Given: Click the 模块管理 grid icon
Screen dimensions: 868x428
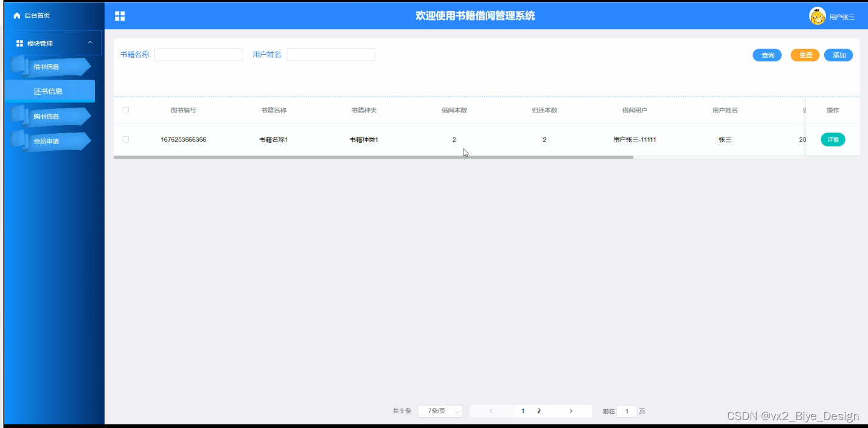Looking at the screenshot, I should click(x=19, y=43).
